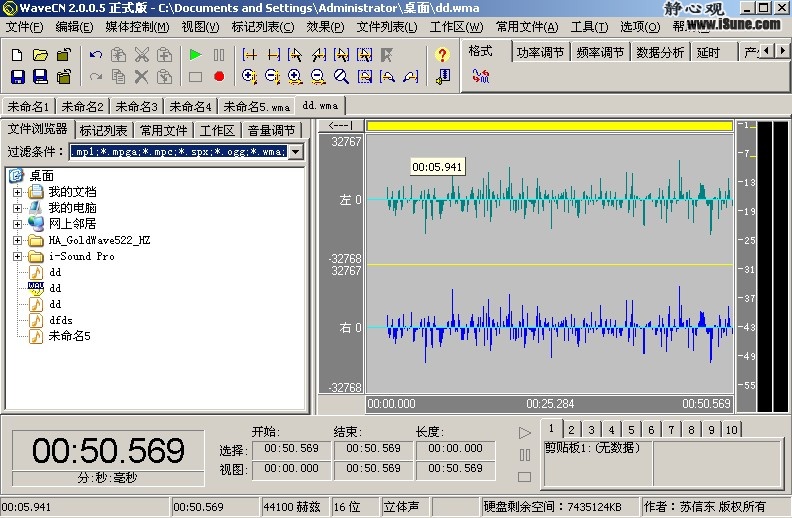Viewport: 792px width, 518px height.
Task: Click the vertical zoom-in magnifier icon
Action: point(250,77)
